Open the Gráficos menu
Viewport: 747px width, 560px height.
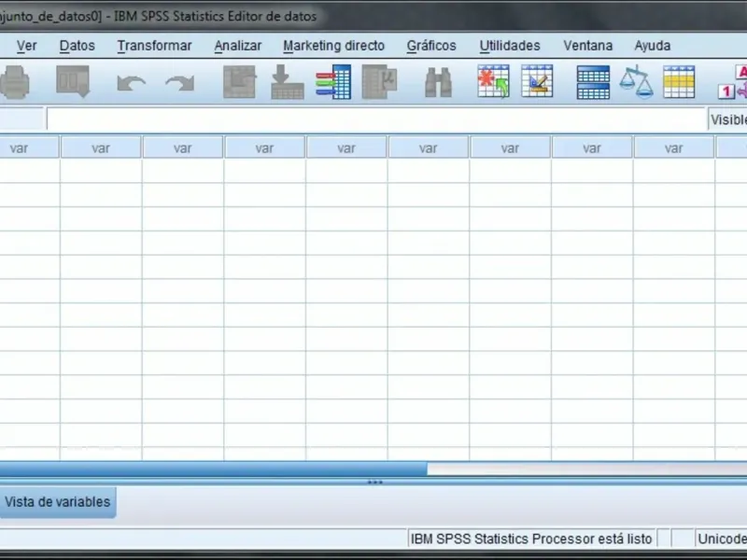431,46
